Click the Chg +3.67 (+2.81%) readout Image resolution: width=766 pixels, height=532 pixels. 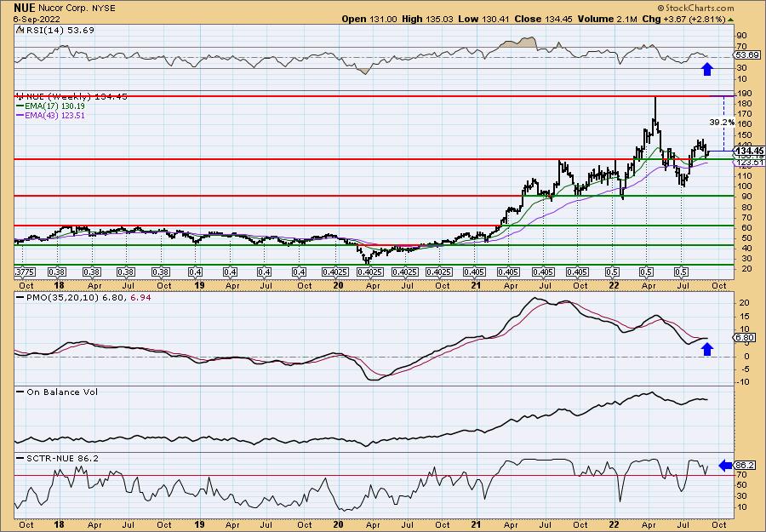[684, 19]
